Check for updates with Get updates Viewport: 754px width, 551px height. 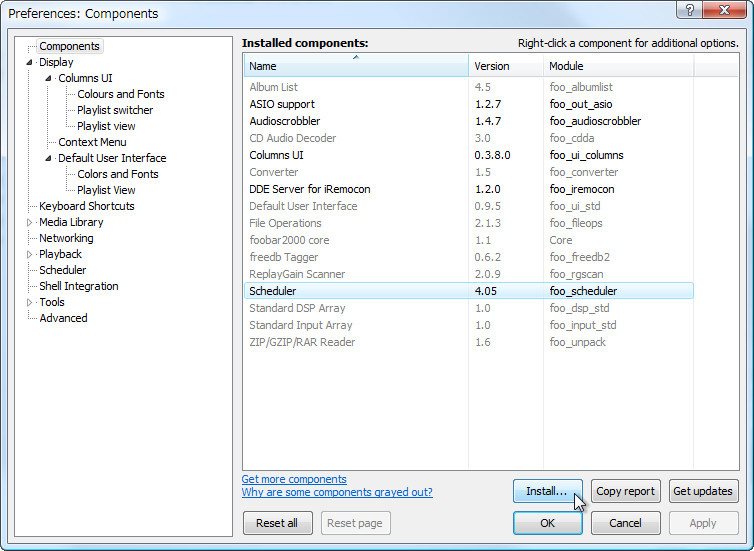coord(704,491)
